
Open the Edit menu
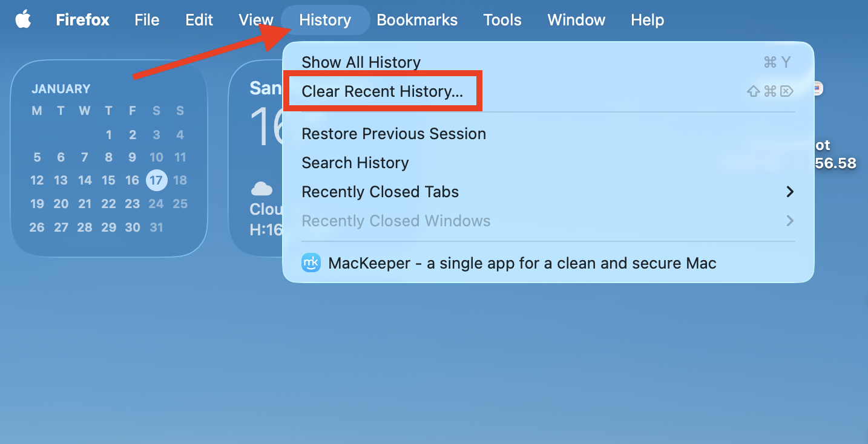tap(199, 19)
